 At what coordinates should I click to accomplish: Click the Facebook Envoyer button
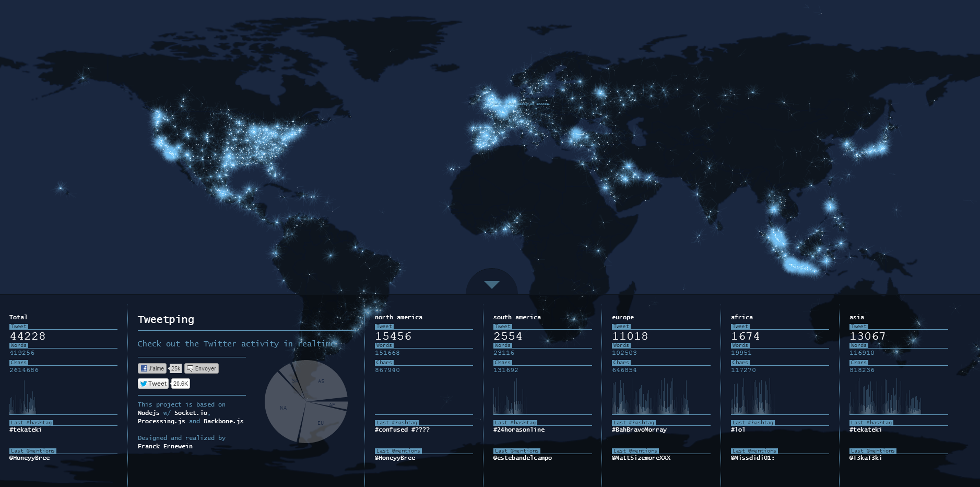pos(202,368)
